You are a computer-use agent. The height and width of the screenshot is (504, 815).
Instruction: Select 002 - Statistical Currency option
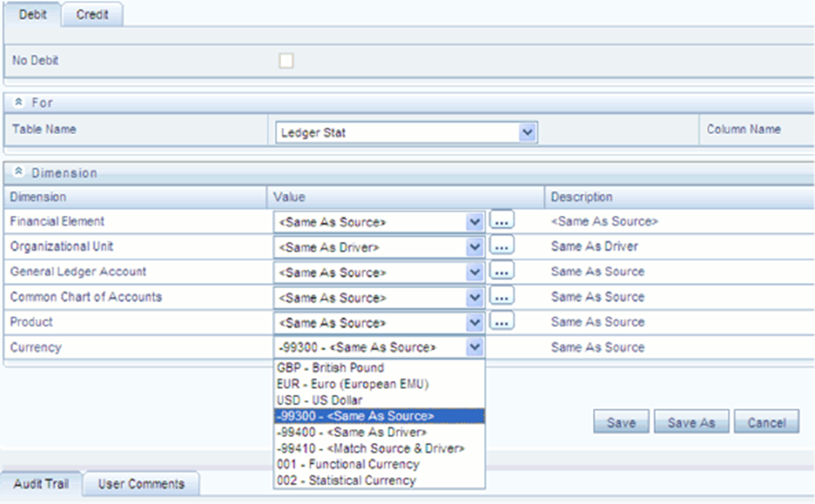tap(380, 480)
